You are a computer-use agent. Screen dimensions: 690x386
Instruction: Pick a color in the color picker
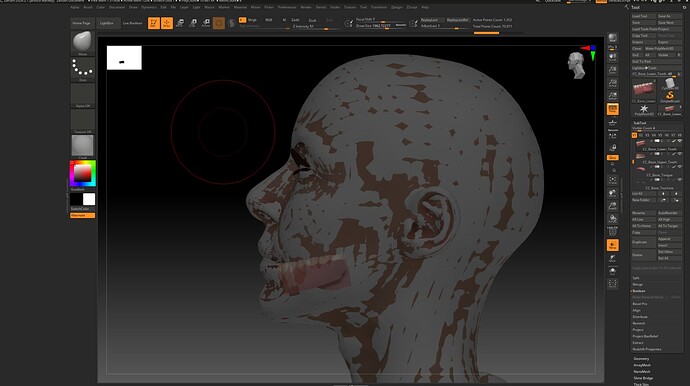(82, 173)
